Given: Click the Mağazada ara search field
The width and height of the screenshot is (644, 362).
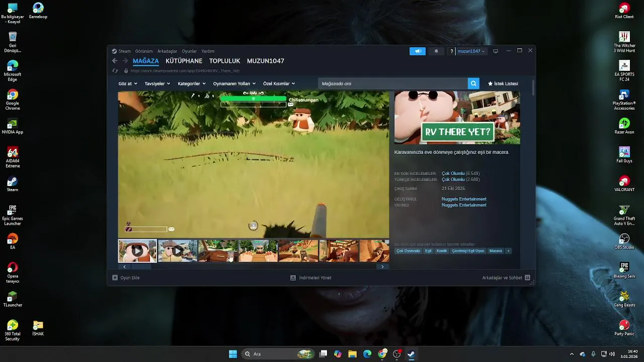Looking at the screenshot, I should tap(393, 83).
